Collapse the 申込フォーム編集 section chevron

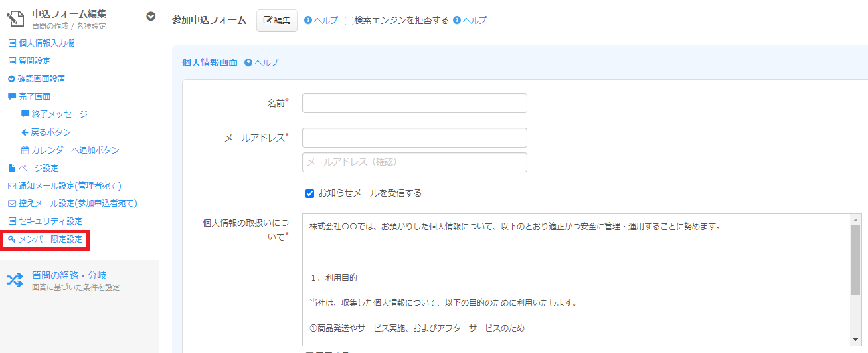[x=151, y=16]
